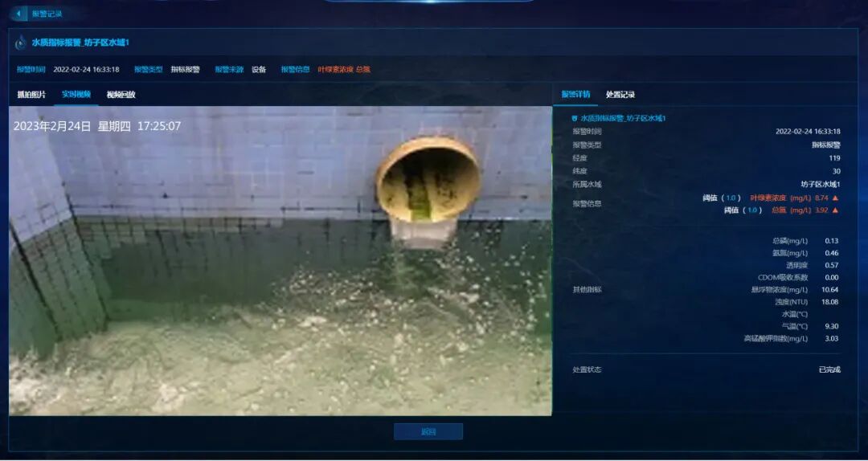Click the red triangle next to 8.74
868x461 pixels.
(x=835, y=198)
